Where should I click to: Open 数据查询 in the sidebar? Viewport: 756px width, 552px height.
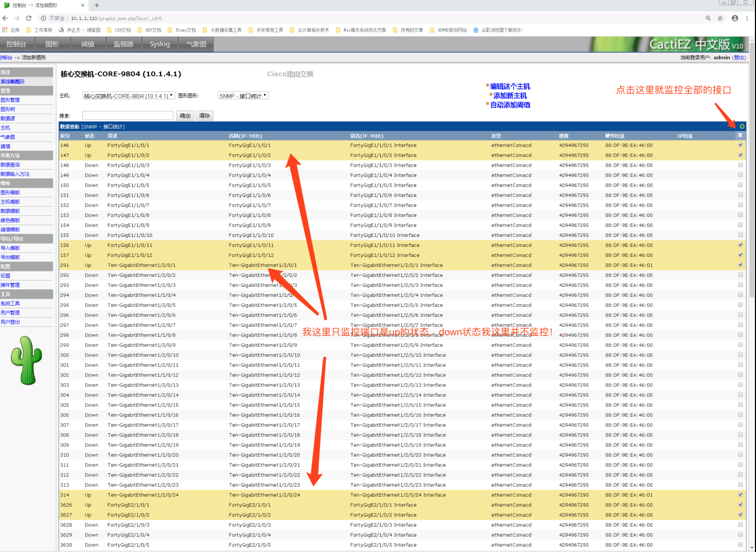(10, 165)
